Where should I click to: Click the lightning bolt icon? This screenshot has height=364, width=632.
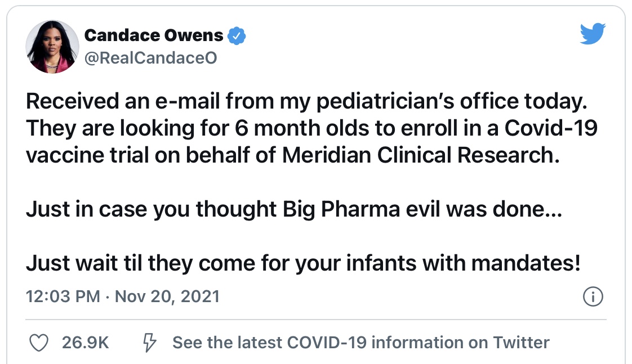tap(150, 342)
